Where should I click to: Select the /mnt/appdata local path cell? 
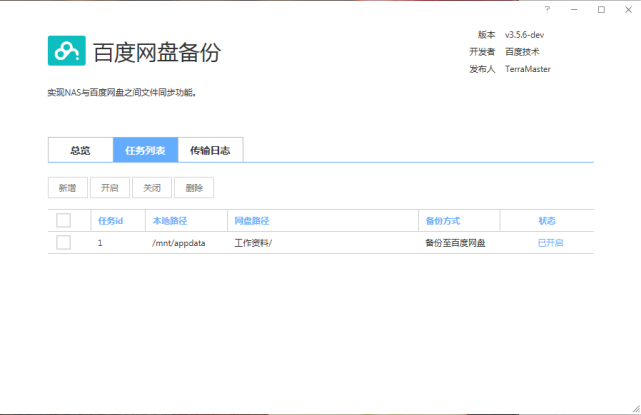click(x=178, y=243)
